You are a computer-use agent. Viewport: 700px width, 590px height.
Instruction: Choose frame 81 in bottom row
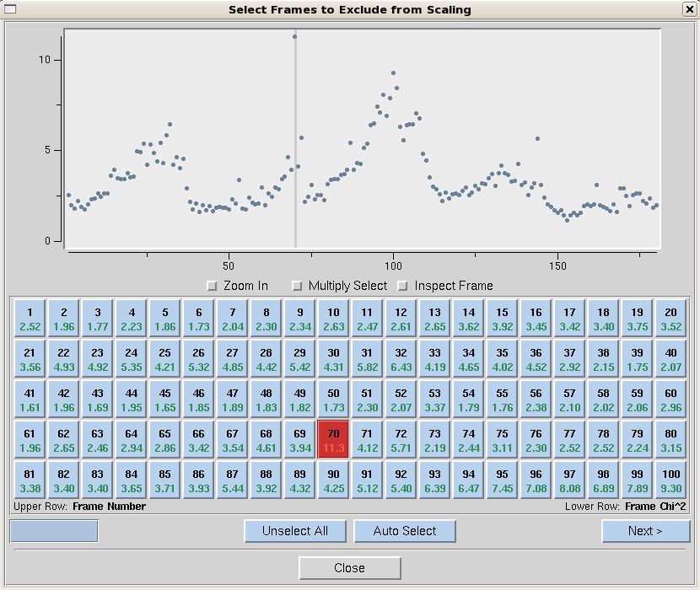(30, 481)
